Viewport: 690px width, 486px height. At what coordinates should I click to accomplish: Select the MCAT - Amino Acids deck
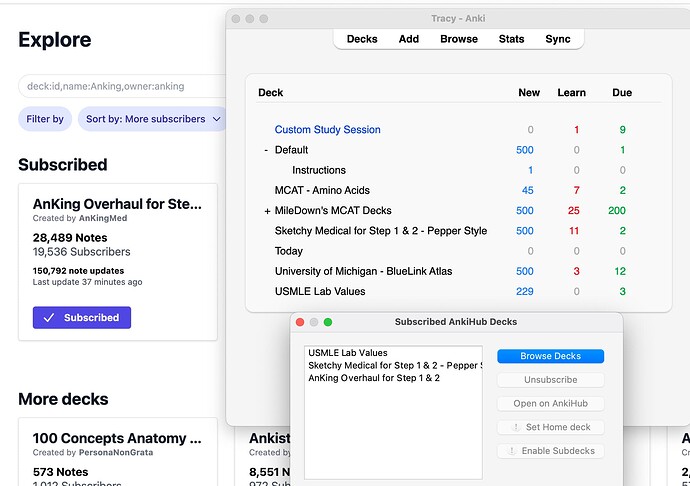(x=322, y=191)
